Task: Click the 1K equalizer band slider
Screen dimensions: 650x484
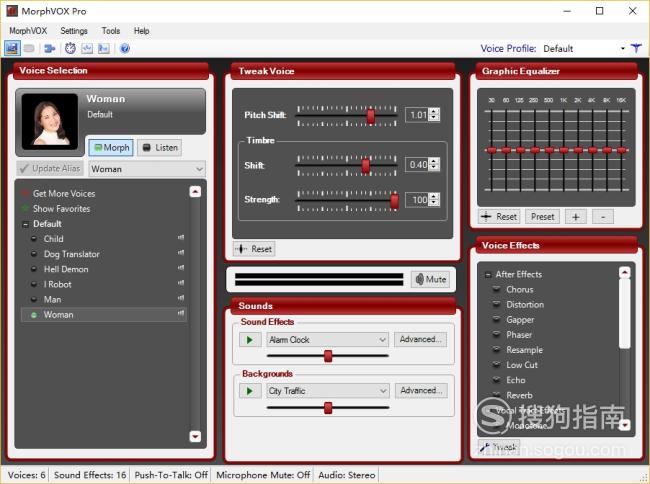Action: tap(564, 150)
